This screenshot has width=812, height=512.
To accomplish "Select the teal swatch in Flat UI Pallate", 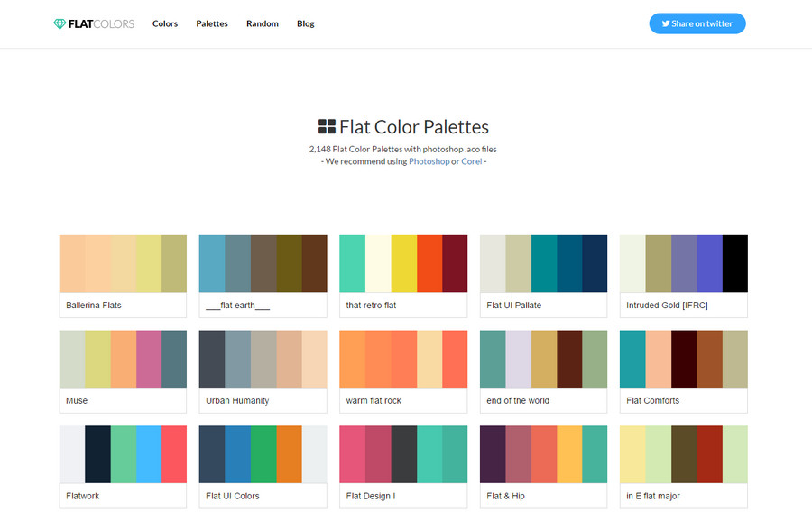I will (544, 263).
